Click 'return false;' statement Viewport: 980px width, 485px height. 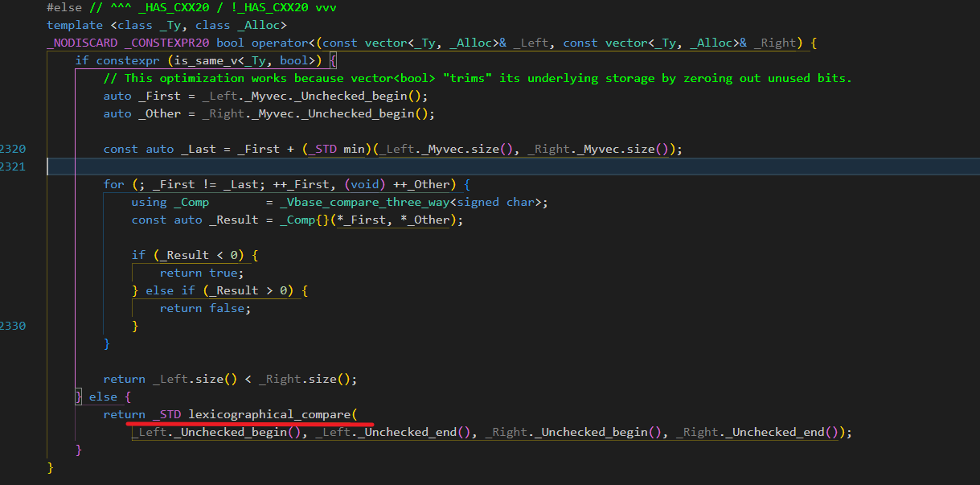tap(205, 308)
